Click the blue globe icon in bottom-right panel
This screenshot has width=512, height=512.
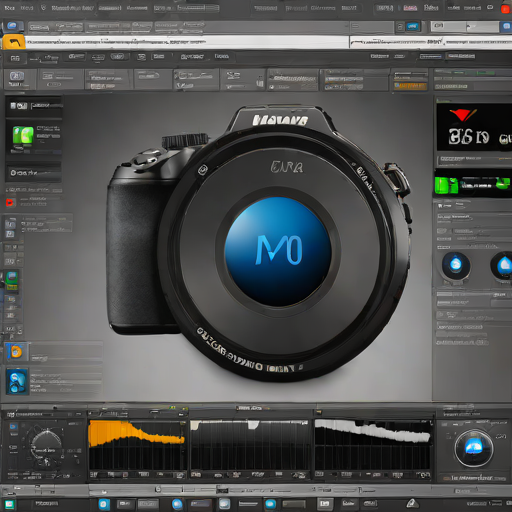tap(474, 447)
